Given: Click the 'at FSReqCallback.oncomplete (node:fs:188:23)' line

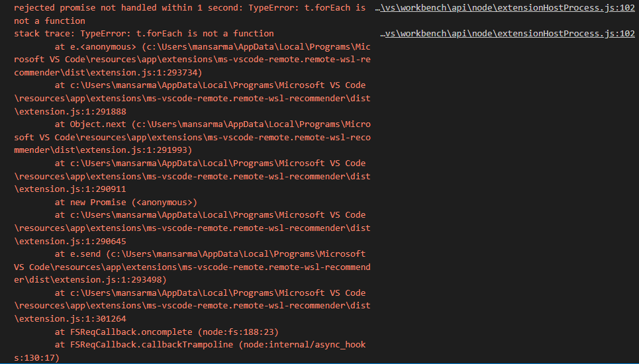Looking at the screenshot, I should coord(167,332).
